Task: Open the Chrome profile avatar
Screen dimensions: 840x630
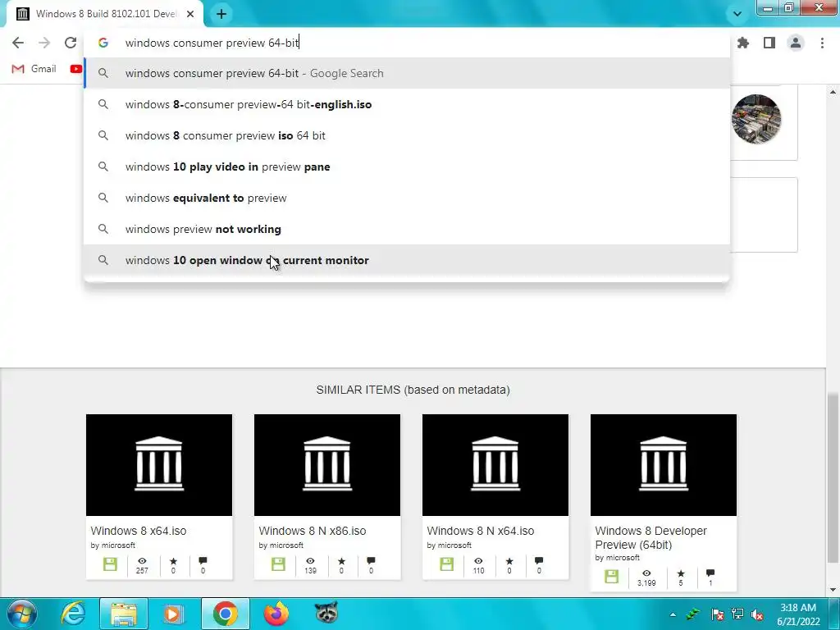Action: pyautogui.click(x=796, y=43)
